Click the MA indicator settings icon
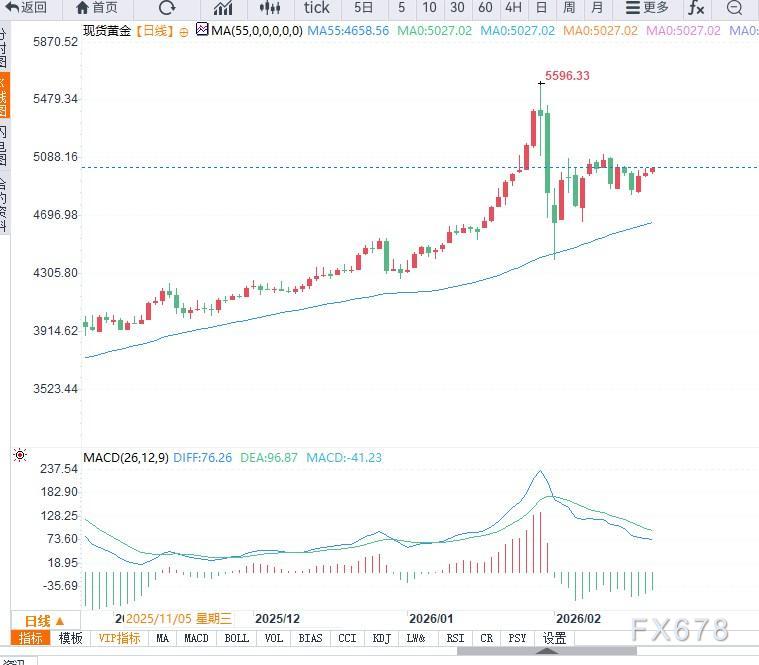The width and height of the screenshot is (759, 665). point(202,30)
